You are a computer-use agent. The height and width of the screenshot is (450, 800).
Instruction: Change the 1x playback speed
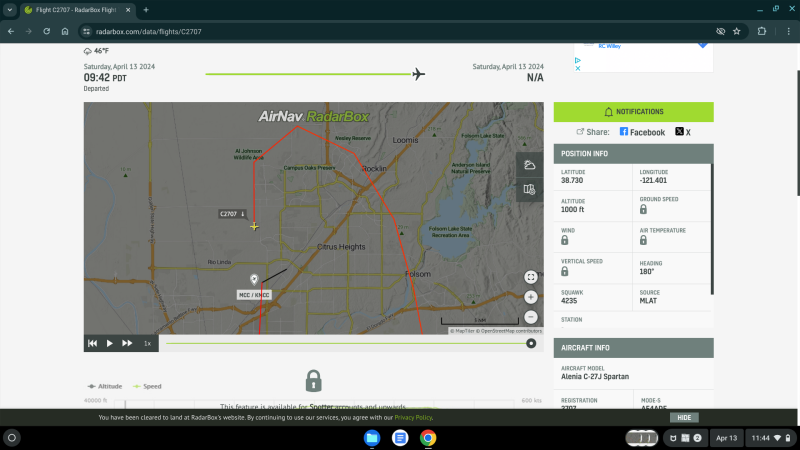point(147,343)
